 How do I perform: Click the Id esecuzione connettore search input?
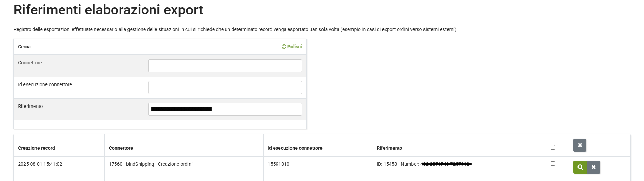[225, 88]
